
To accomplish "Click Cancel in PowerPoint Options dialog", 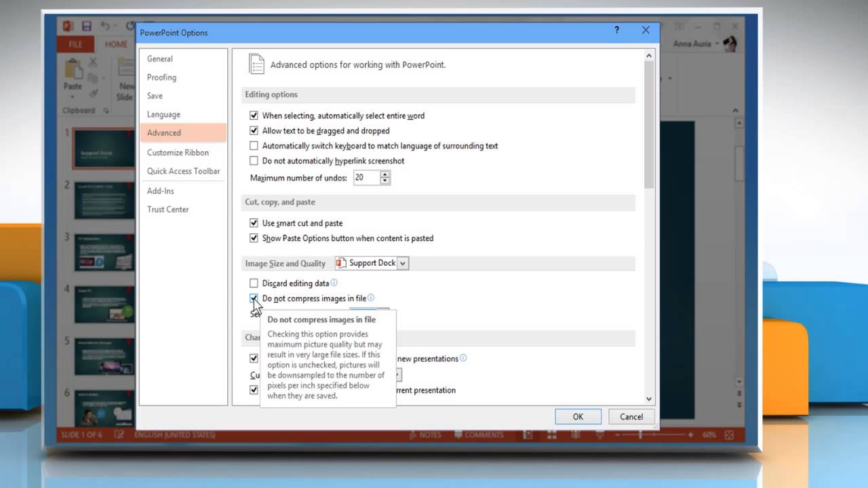I will (631, 417).
